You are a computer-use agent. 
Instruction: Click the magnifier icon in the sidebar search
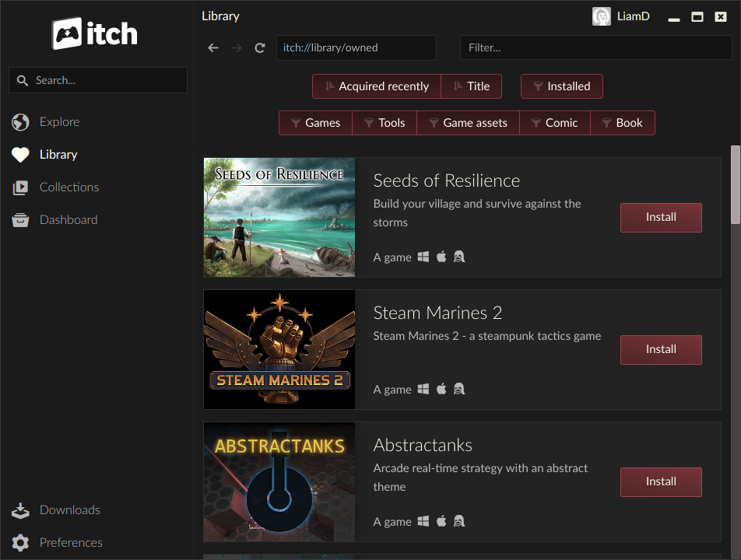pos(23,80)
